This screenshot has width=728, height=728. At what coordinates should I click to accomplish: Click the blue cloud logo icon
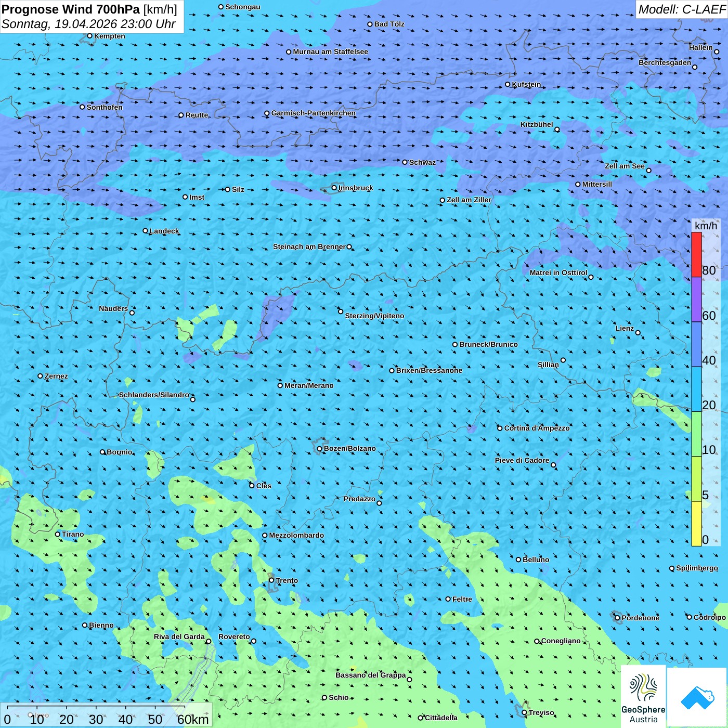pos(697,697)
